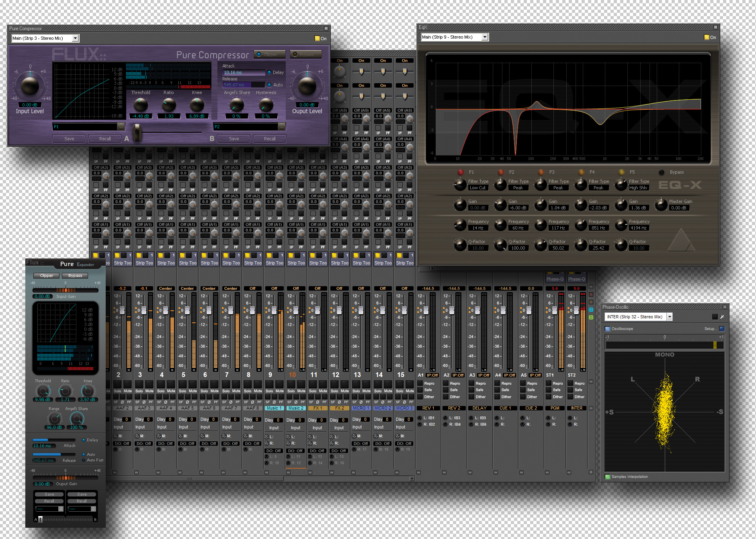
Task: Click the F1 Filter Type knob in EQ-X
Action: click(460, 185)
